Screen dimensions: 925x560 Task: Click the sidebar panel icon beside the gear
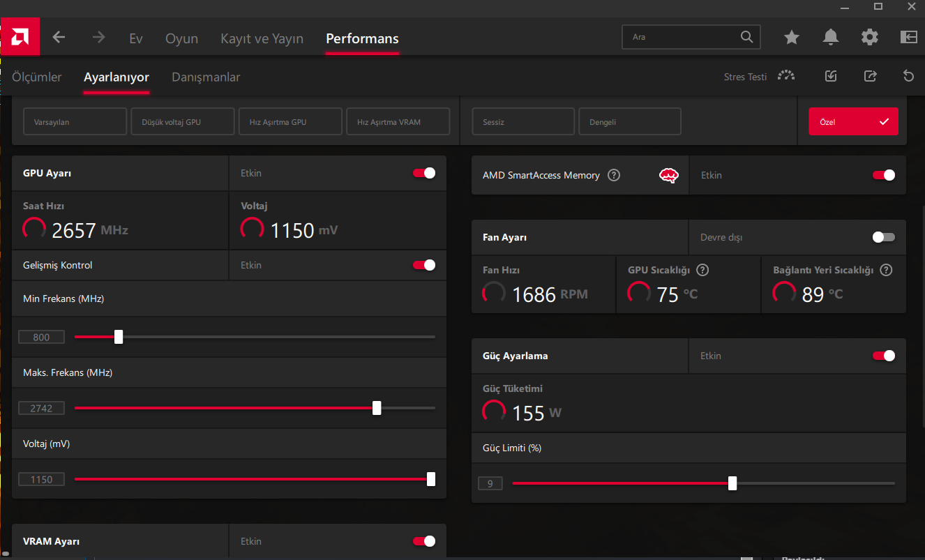[908, 38]
